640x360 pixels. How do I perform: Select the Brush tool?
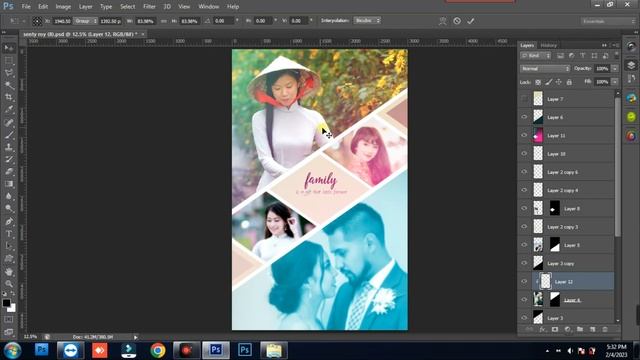[x=9, y=135]
